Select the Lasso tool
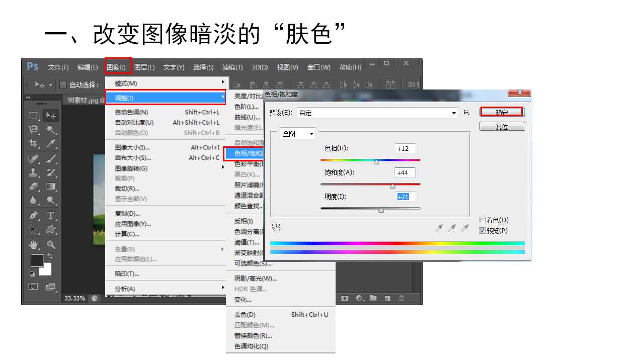 (34, 130)
